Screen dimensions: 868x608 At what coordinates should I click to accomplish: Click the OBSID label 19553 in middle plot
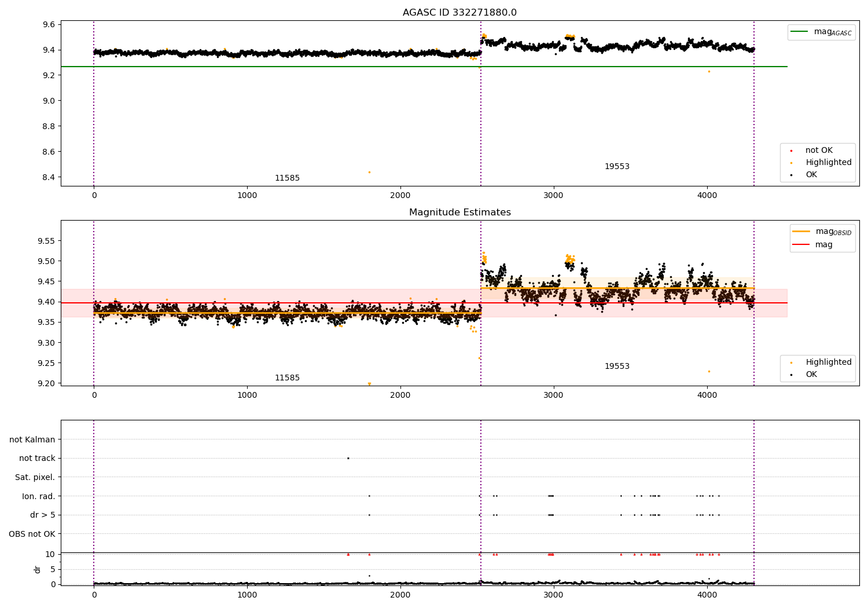(x=617, y=367)
